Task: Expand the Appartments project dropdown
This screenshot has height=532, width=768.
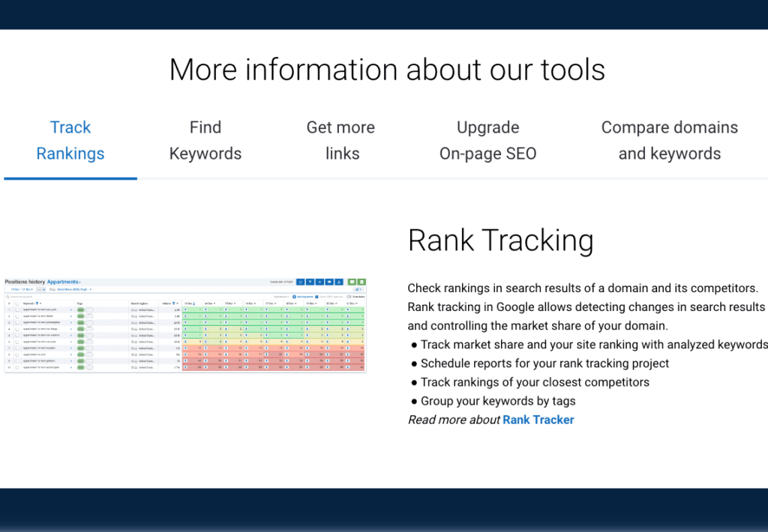Action: pos(64,282)
